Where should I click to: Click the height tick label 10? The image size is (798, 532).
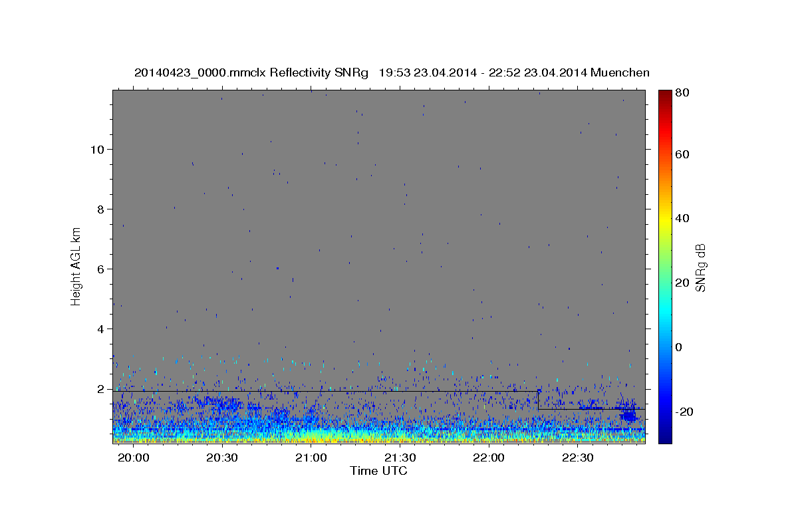[x=98, y=149]
